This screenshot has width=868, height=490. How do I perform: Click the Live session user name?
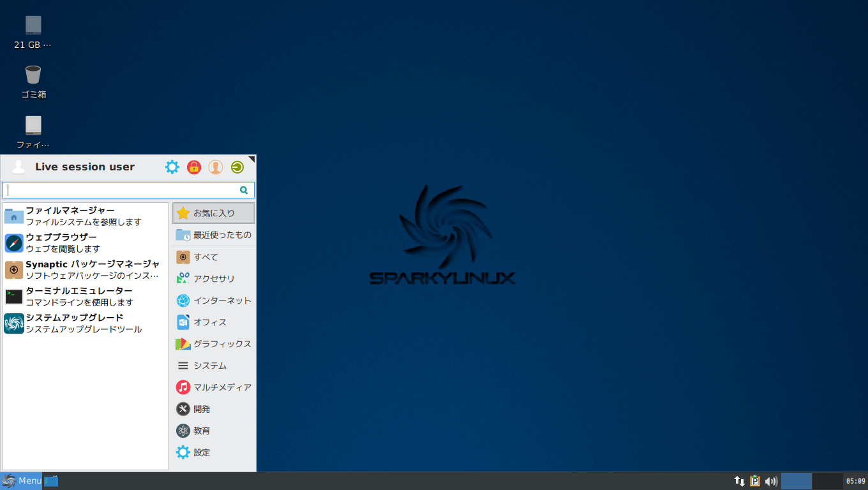point(85,167)
